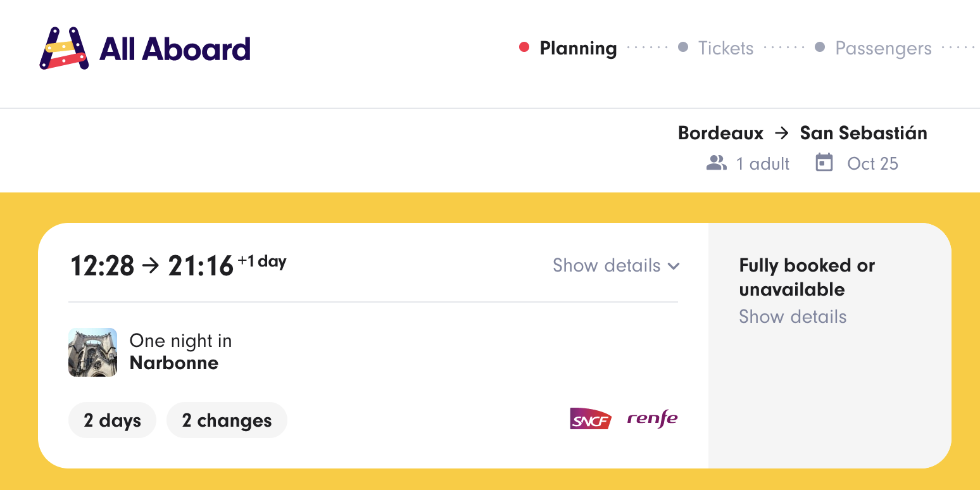980x490 pixels.
Task: Click the All Aboard ladder logo icon
Action: (x=63, y=49)
